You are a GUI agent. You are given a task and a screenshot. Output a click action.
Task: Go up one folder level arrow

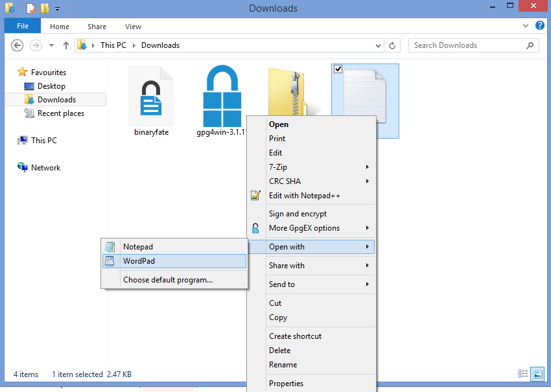point(65,45)
